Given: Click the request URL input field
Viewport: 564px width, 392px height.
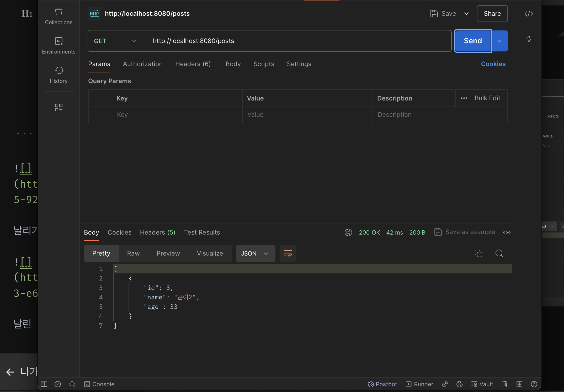Looking at the screenshot, I should coord(299,41).
